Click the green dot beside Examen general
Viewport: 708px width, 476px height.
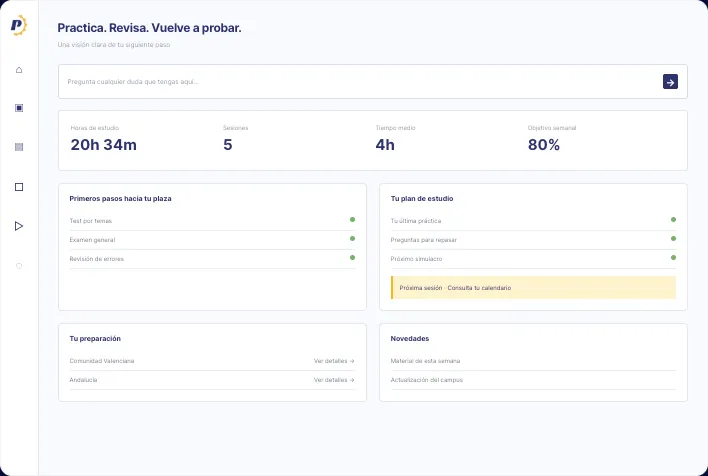point(352,238)
